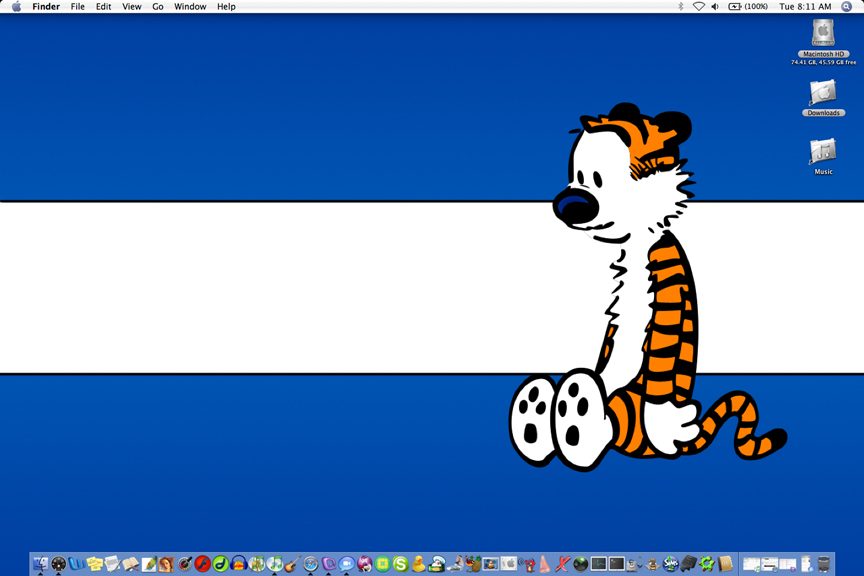The height and width of the screenshot is (576, 864).
Task: Open the red X icon in Dock
Action: (563, 564)
